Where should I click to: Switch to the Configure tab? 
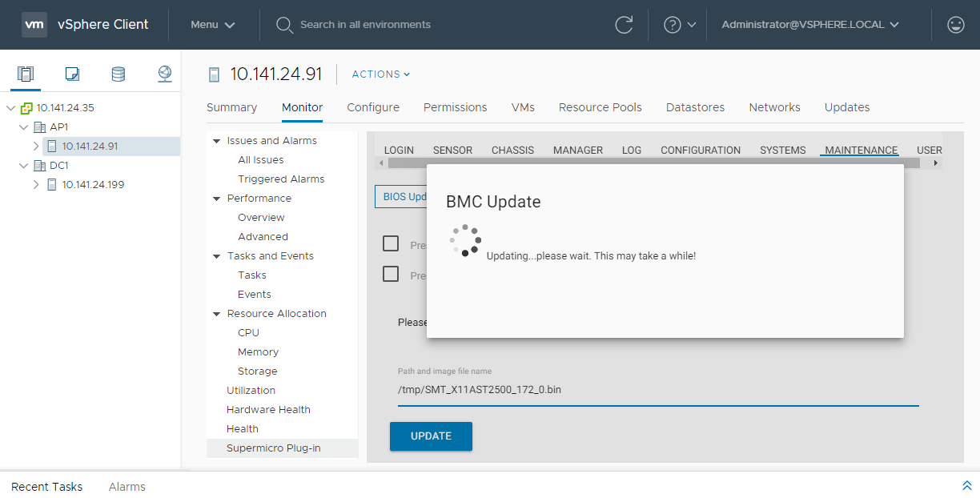pos(372,107)
